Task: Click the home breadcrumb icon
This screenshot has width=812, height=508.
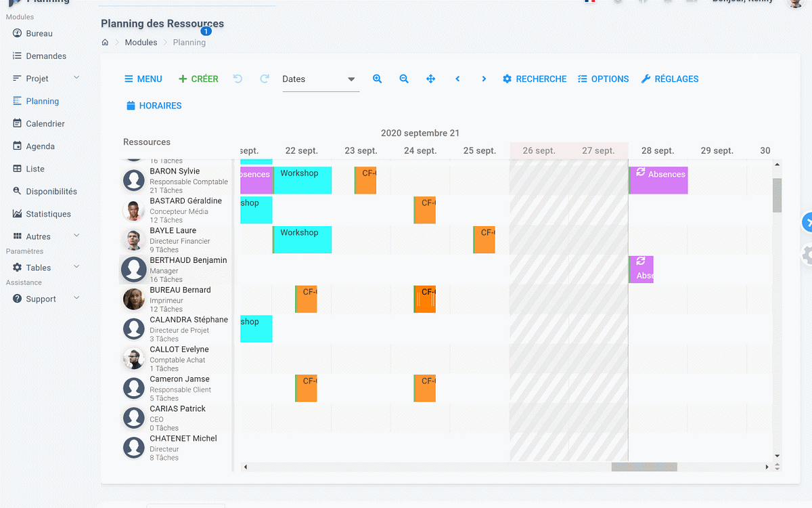Action: click(x=105, y=42)
